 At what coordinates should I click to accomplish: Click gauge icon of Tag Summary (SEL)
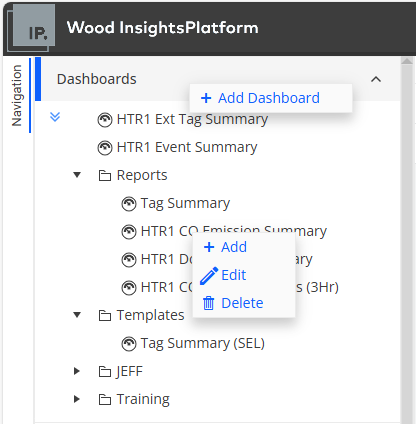(129, 344)
